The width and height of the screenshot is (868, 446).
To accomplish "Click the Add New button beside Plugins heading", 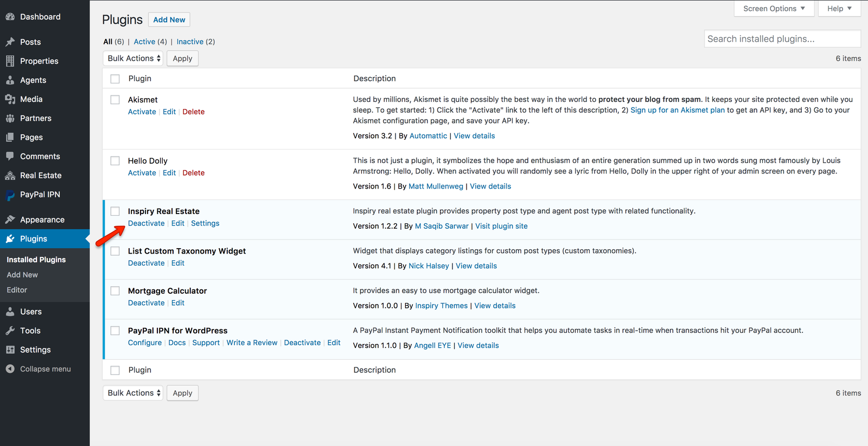I will point(169,20).
